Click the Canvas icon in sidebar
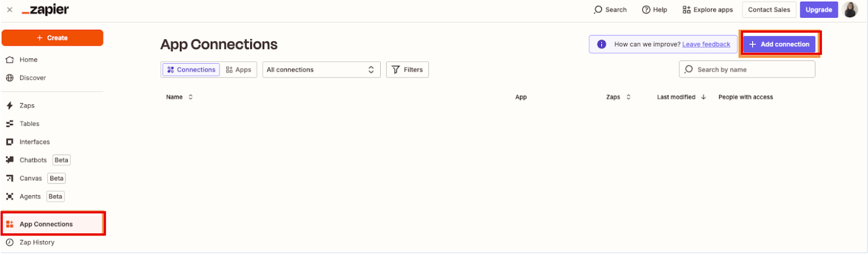 pos(9,178)
